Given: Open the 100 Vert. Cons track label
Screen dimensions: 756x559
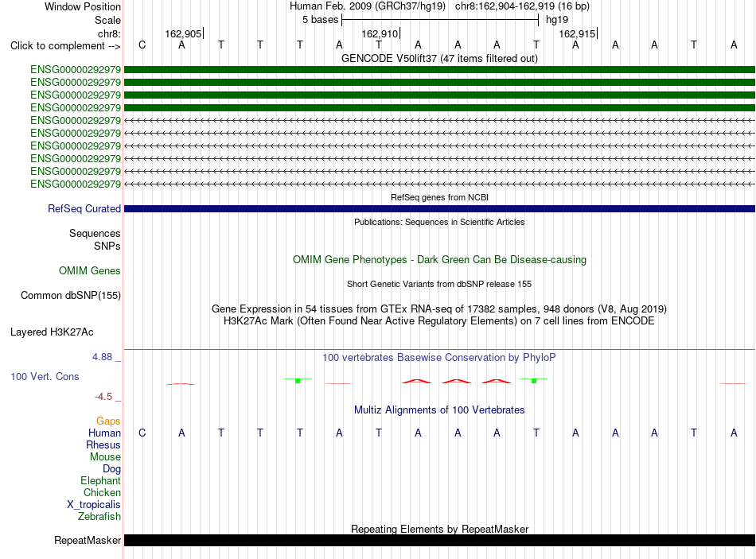Looking at the screenshot, I should click(45, 376).
